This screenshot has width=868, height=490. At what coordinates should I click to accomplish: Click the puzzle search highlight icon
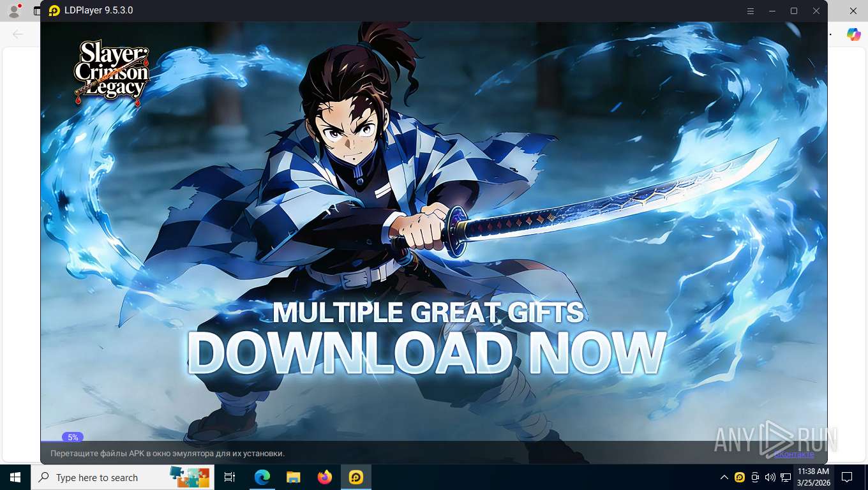coord(190,477)
